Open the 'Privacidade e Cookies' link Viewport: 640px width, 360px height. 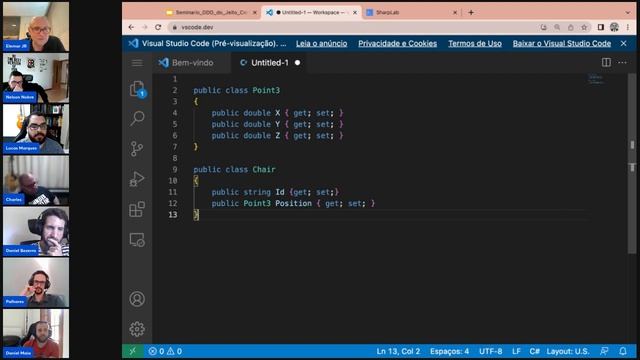[x=398, y=43]
